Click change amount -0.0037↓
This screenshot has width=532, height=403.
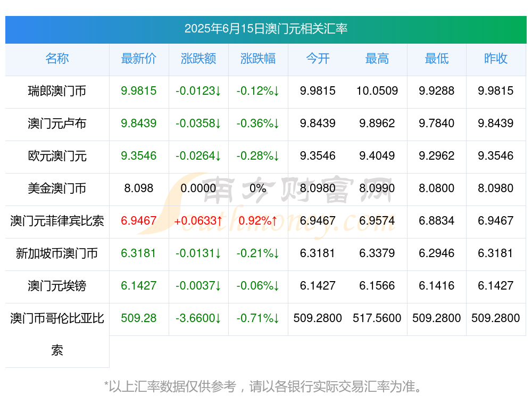pyautogui.click(x=198, y=285)
